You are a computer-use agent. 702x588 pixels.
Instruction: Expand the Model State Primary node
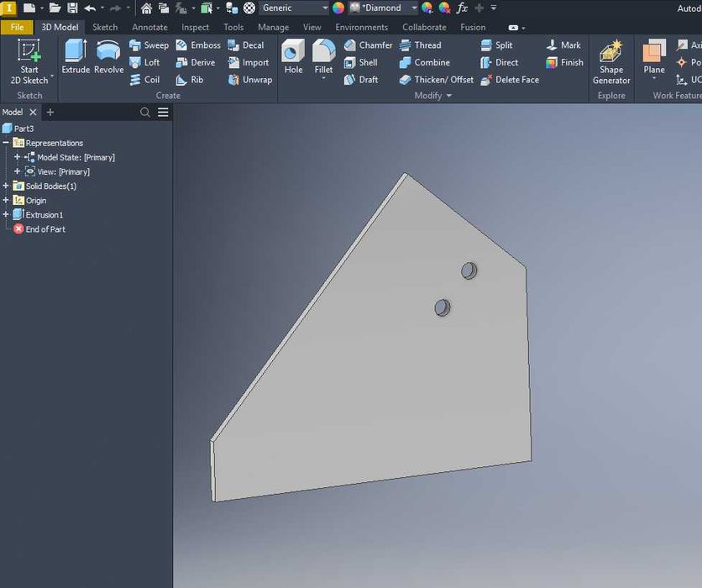pyautogui.click(x=17, y=157)
